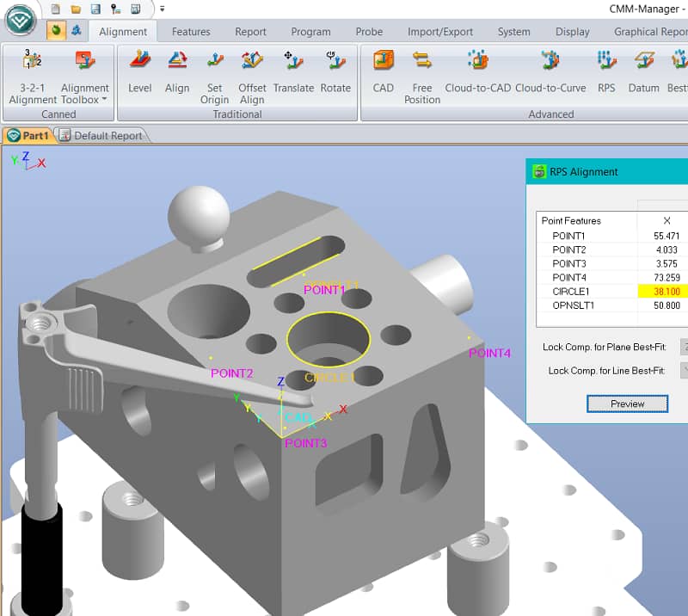This screenshot has height=616, width=688.
Task: Click the highlighted CIRCLE1 X value cell
Action: click(666, 291)
